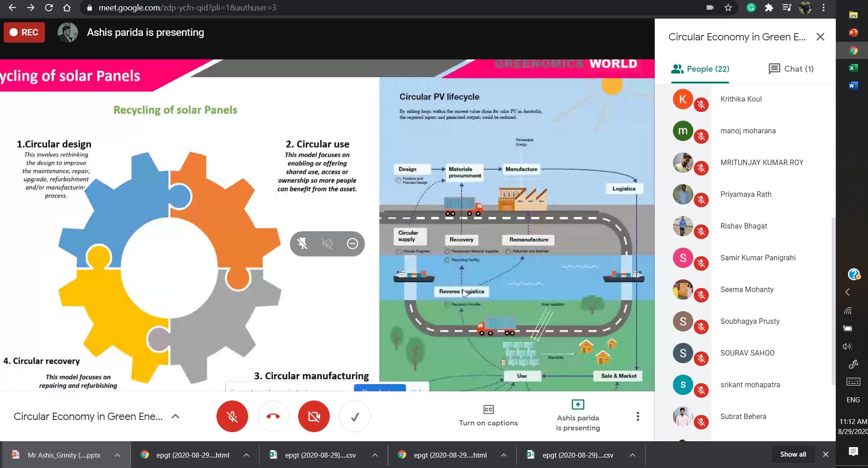Expand meeting details for Circular Economy

point(175,416)
